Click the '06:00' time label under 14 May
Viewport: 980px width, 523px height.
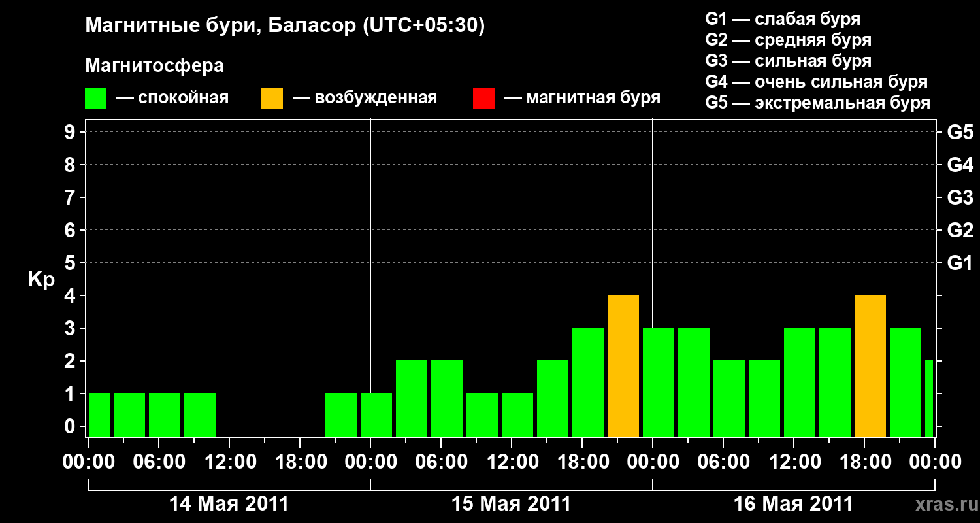pos(159,462)
